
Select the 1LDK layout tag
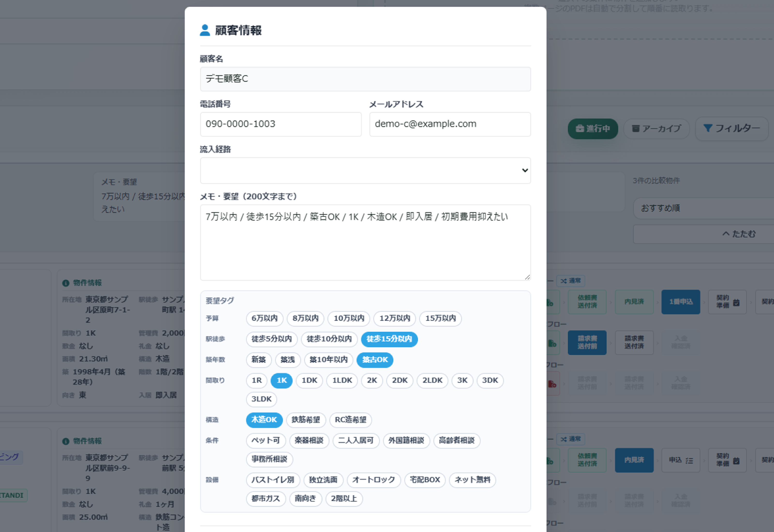tap(342, 380)
